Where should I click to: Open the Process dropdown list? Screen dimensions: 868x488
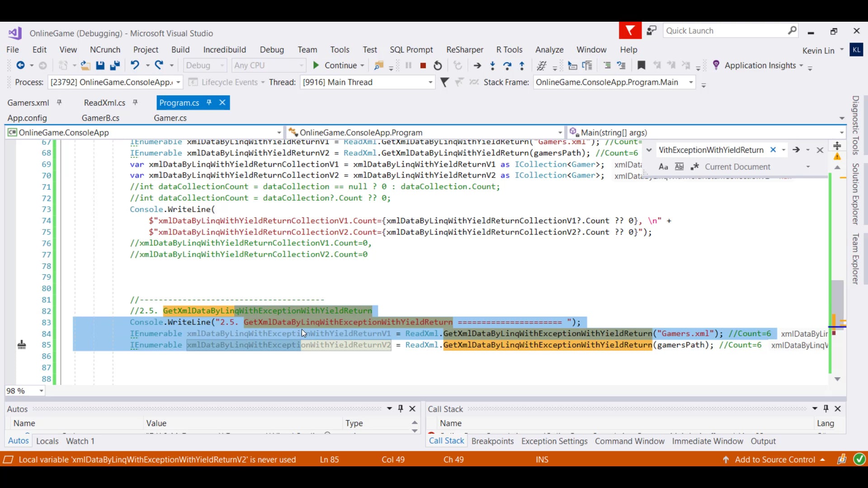178,82
